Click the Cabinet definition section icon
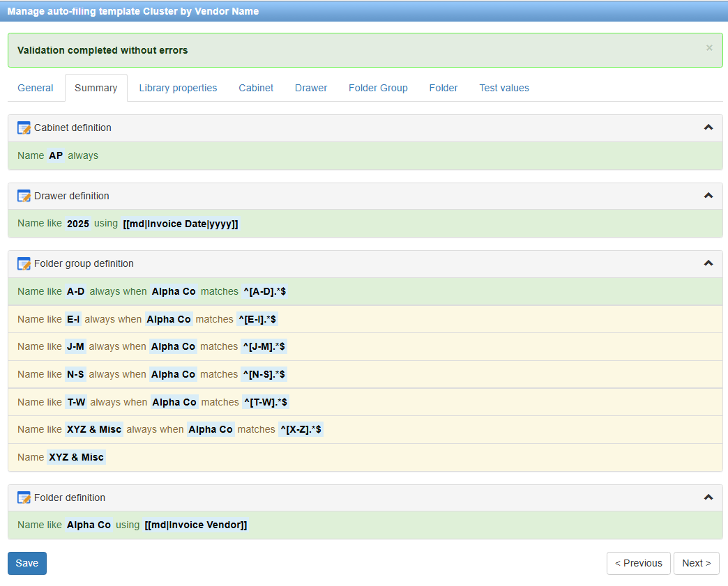728x586 pixels. pyautogui.click(x=24, y=128)
